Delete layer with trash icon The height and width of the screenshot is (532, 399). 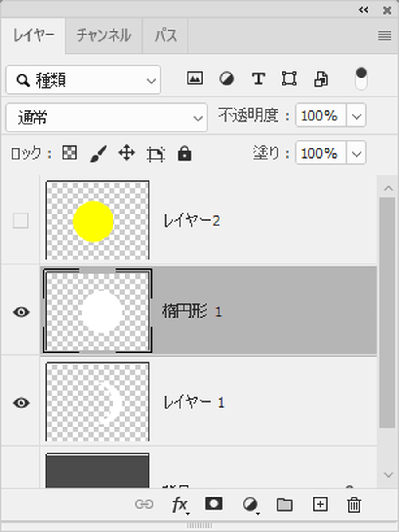354,504
